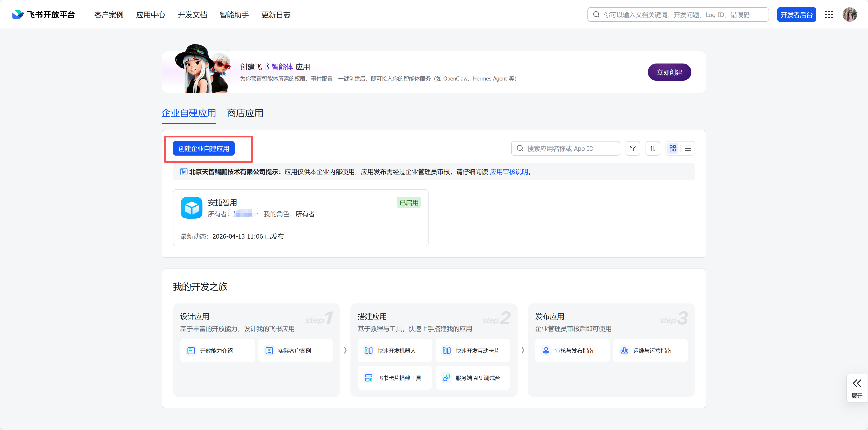This screenshot has height=430, width=868.
Task: Switch to list view
Action: pyautogui.click(x=687, y=149)
